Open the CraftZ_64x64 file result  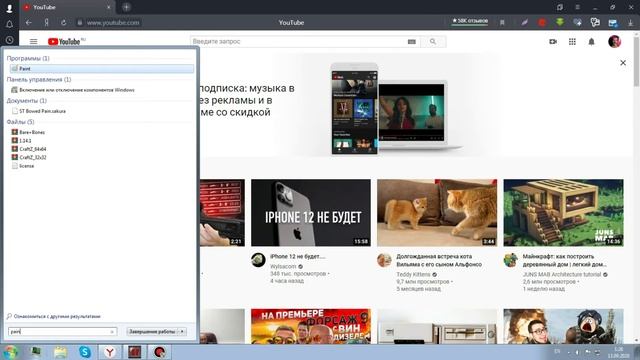(x=29, y=149)
